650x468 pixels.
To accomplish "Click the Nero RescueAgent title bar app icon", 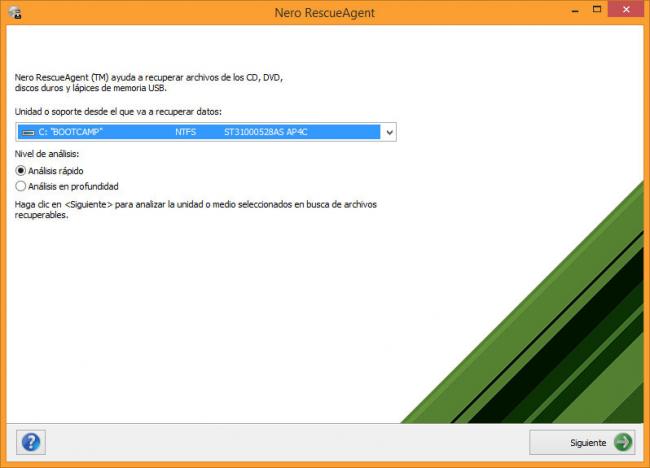I will tap(15, 12).
